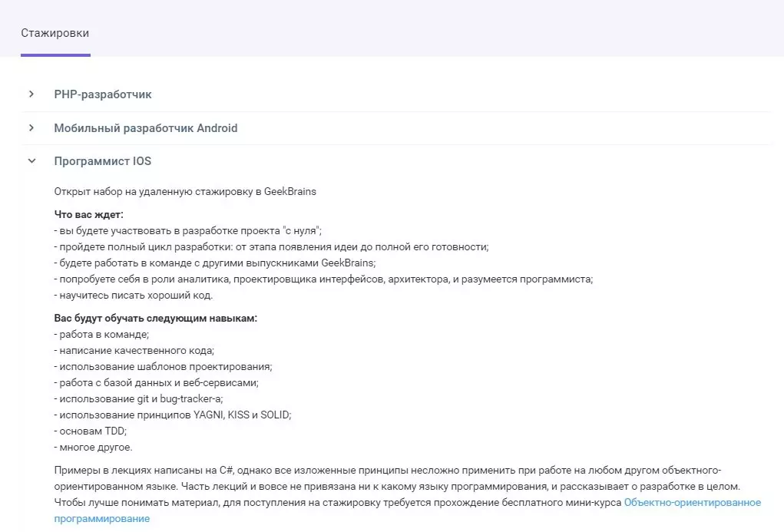The image size is (784, 532).
Task: Click the 'Открыт набор на удаленную стажировку' line
Action: click(185, 191)
